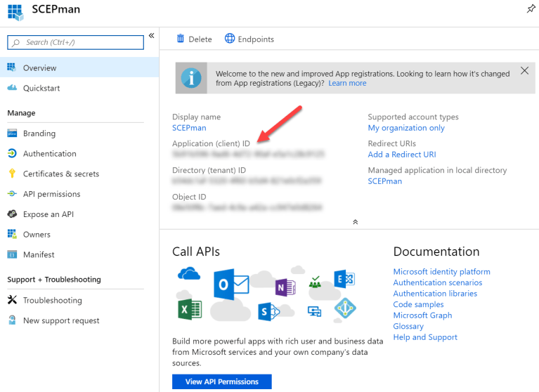
Task: Click the View API Permissions button
Action: [x=222, y=381]
